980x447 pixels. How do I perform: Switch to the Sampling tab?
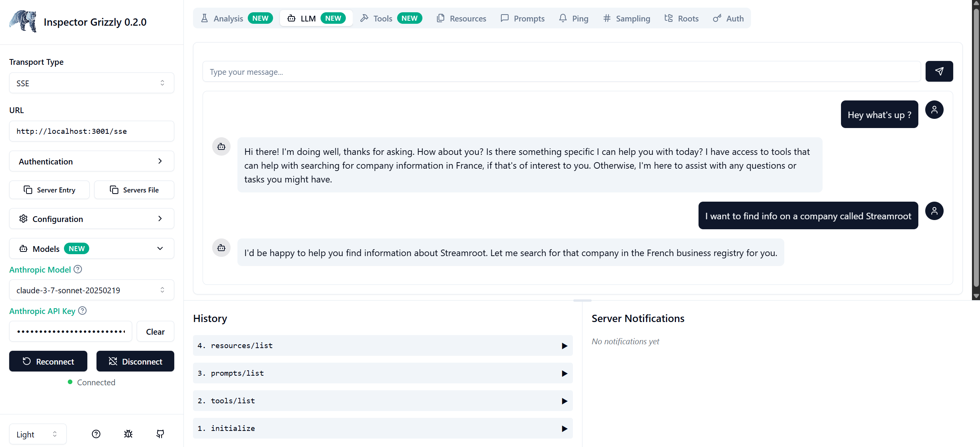pyautogui.click(x=627, y=18)
